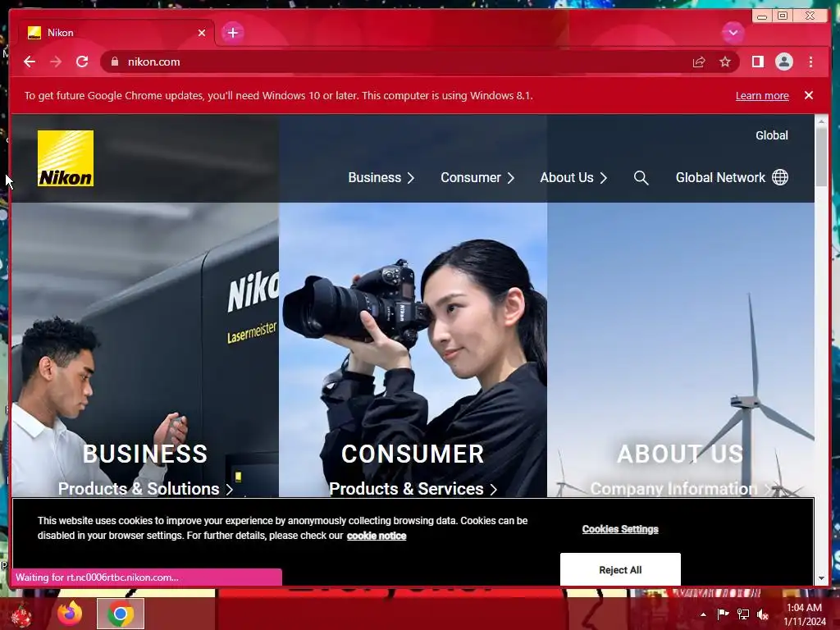Open a new tab with the plus button
This screenshot has height=630, width=840.
[x=232, y=33]
